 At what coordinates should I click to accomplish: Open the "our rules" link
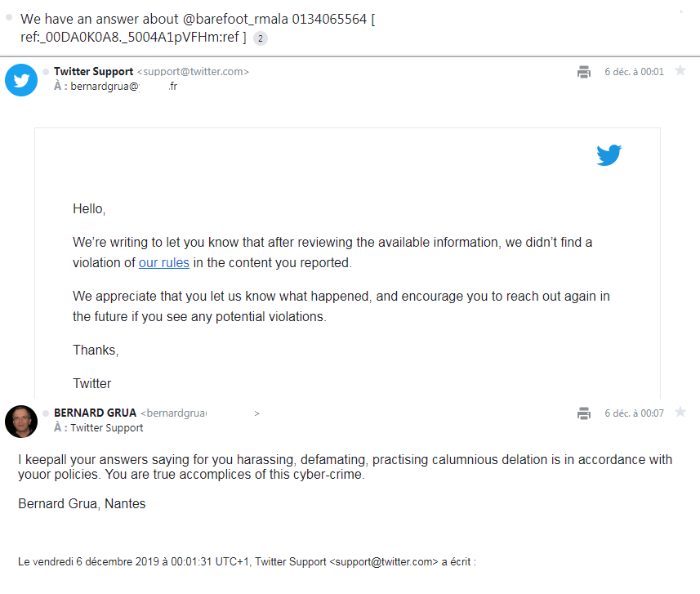pyautogui.click(x=164, y=262)
